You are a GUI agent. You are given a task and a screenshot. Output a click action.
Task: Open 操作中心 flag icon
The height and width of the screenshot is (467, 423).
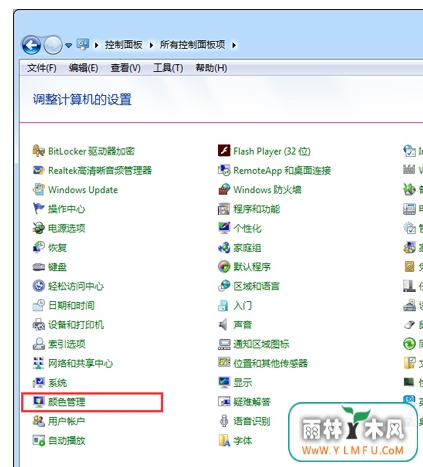point(39,209)
